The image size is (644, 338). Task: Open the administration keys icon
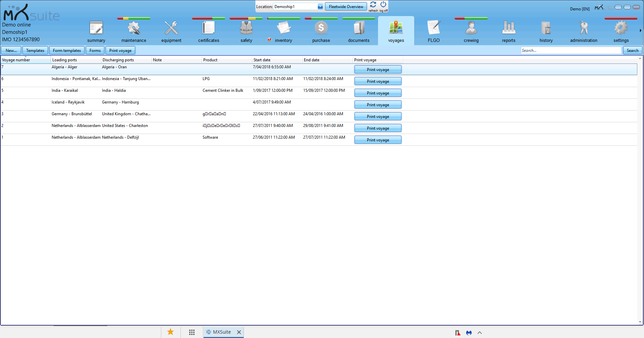click(x=584, y=28)
